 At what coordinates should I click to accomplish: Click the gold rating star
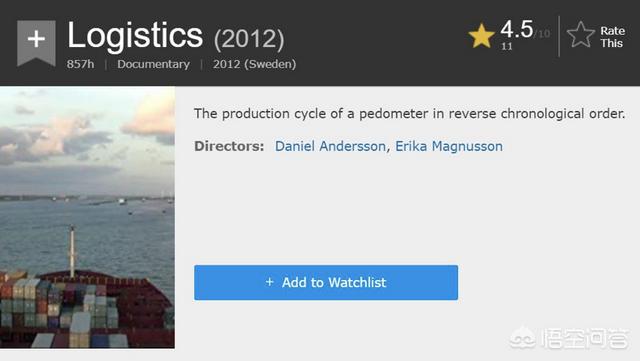click(482, 36)
